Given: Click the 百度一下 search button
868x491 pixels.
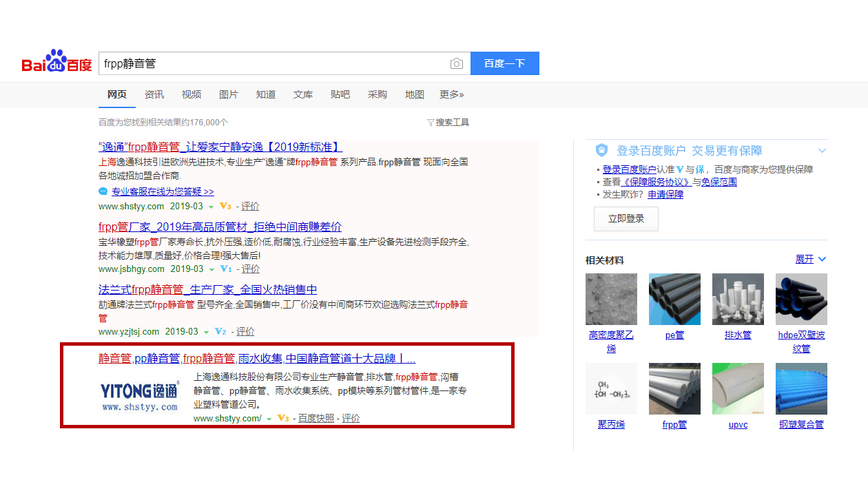Looking at the screenshot, I should click(505, 63).
